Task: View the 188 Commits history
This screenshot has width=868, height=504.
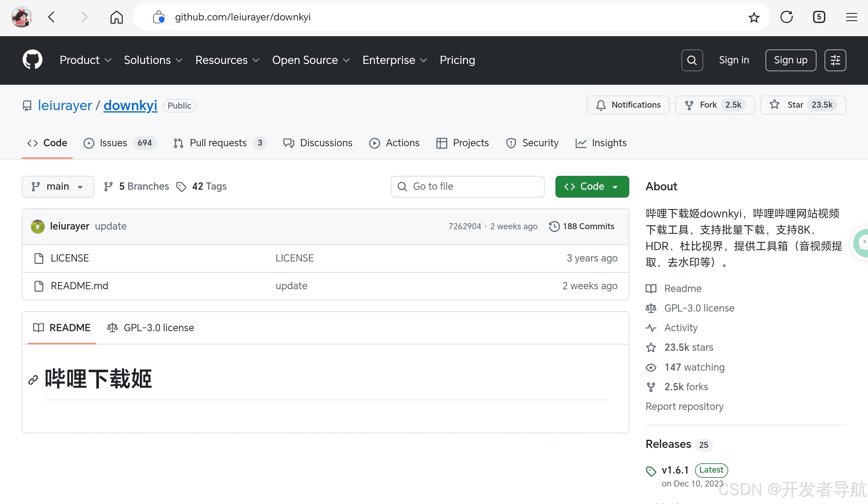Action: click(581, 227)
